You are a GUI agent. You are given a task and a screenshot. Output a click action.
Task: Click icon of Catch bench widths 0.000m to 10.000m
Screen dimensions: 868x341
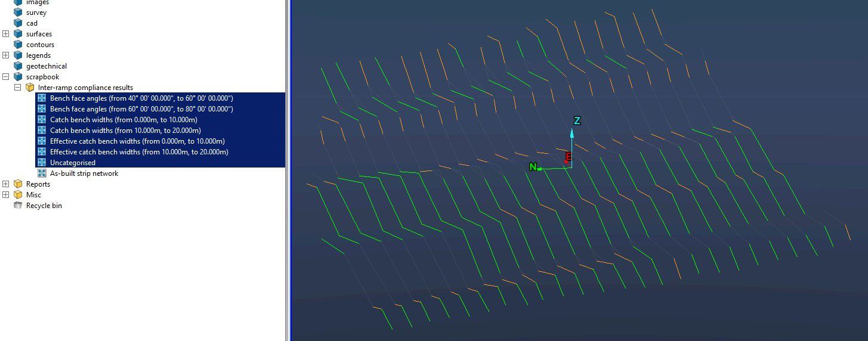(42, 120)
